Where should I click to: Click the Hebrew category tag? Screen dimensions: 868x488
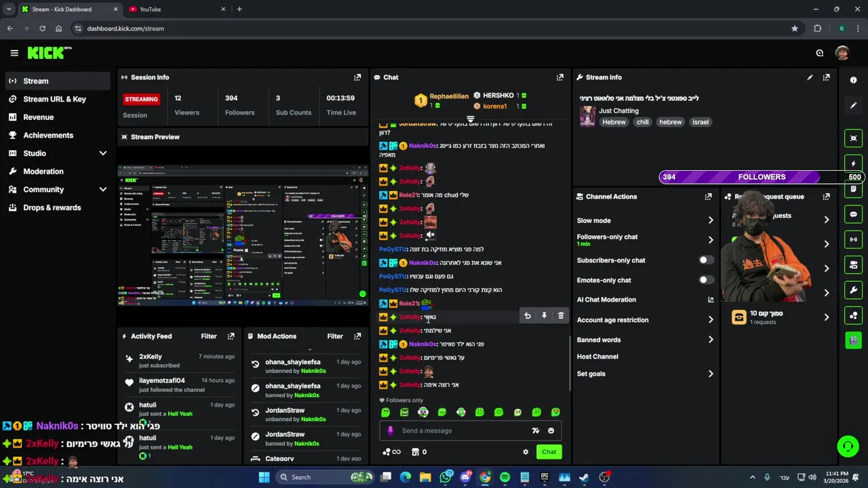click(x=614, y=122)
